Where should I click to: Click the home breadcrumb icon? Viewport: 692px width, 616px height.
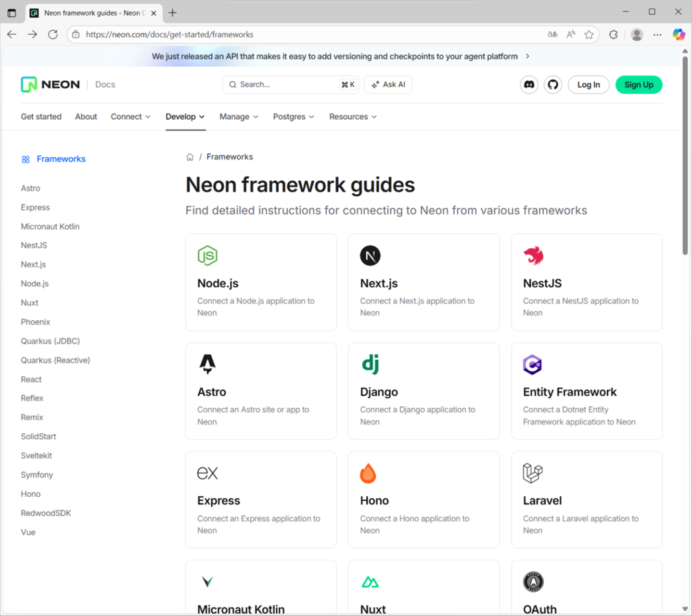(x=190, y=157)
